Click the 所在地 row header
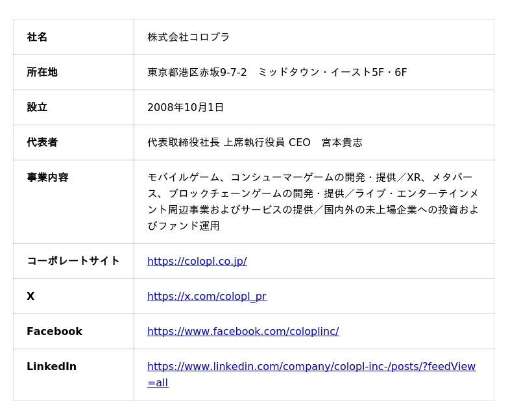The image size is (519, 420). (42, 72)
